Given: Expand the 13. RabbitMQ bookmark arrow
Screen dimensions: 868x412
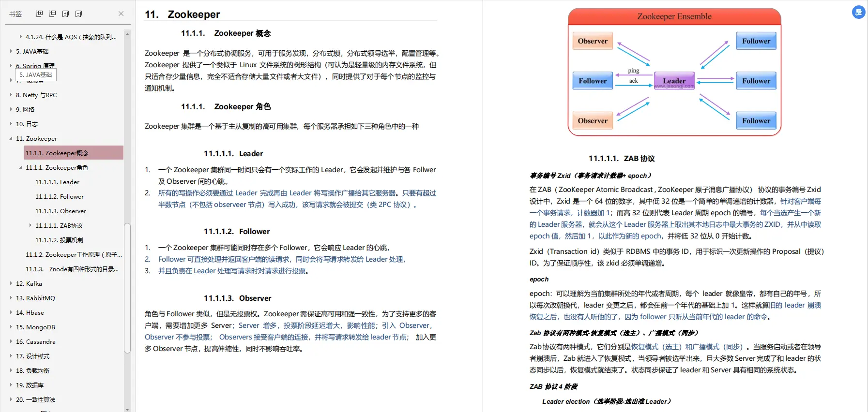Looking at the screenshot, I should click(11, 297).
